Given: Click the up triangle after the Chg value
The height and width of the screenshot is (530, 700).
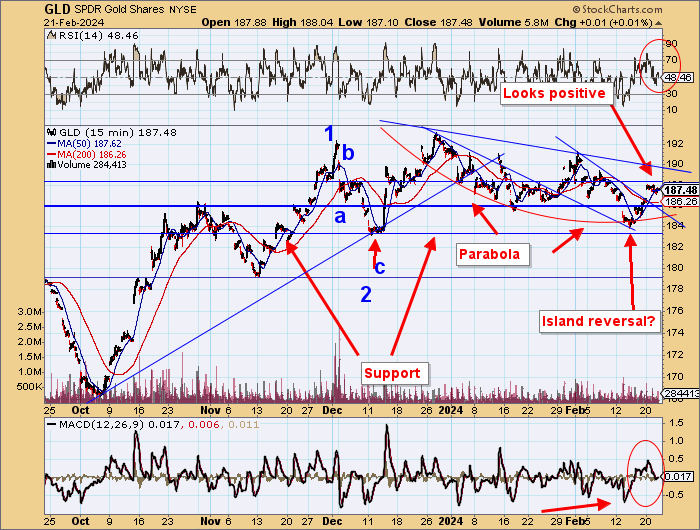Looking at the screenshot, I should coord(658,23).
